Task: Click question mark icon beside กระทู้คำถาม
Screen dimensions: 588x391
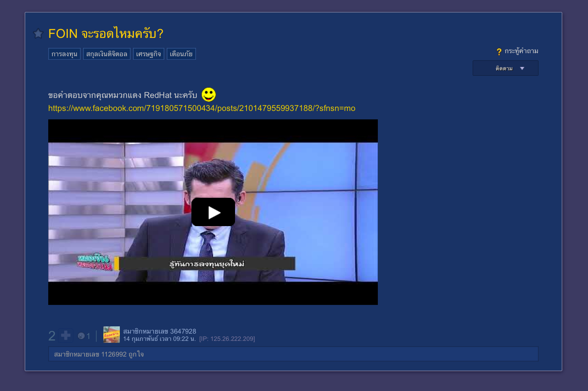Action: coord(499,52)
